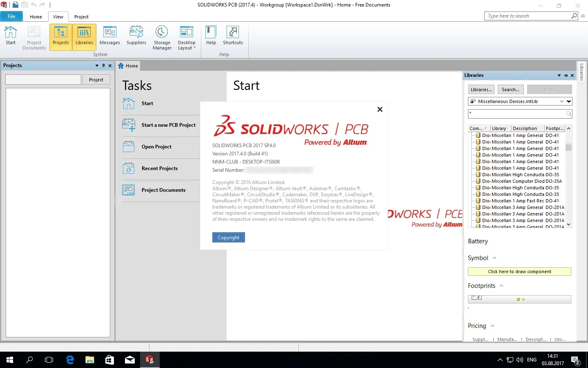Close the Projects panel
Image resolution: width=588 pixels, height=368 pixels.
(110, 65)
